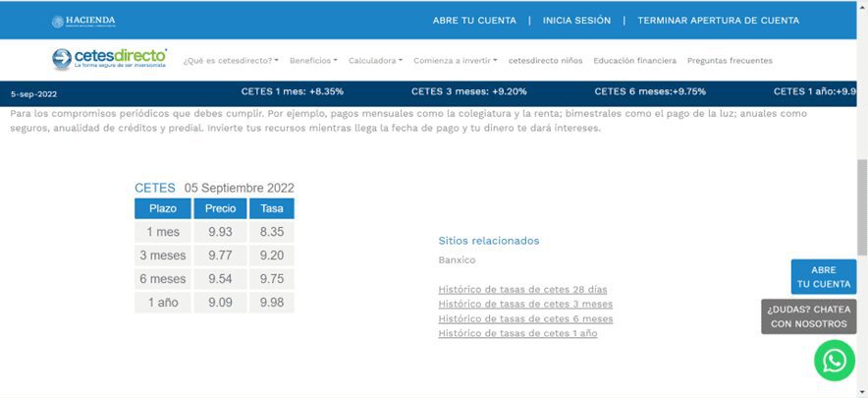This screenshot has height=398, width=868.
Task: Click the Hacienda government logo
Action: (84, 21)
